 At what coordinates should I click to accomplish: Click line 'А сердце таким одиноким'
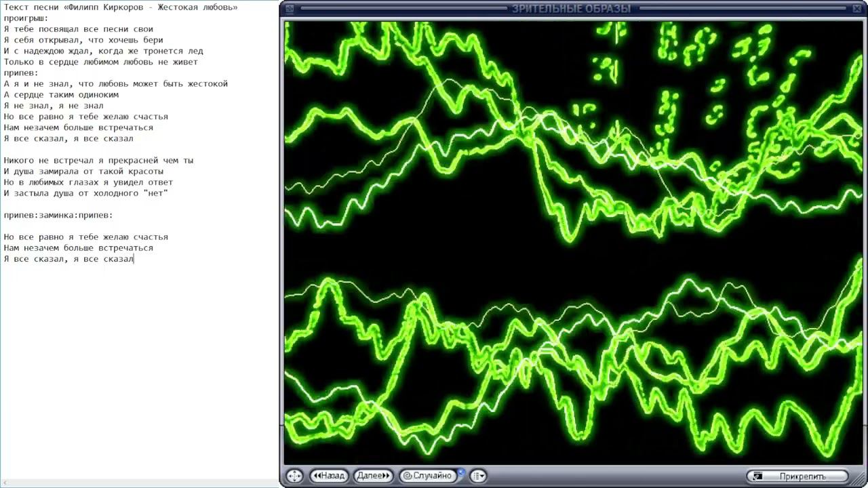click(x=61, y=95)
